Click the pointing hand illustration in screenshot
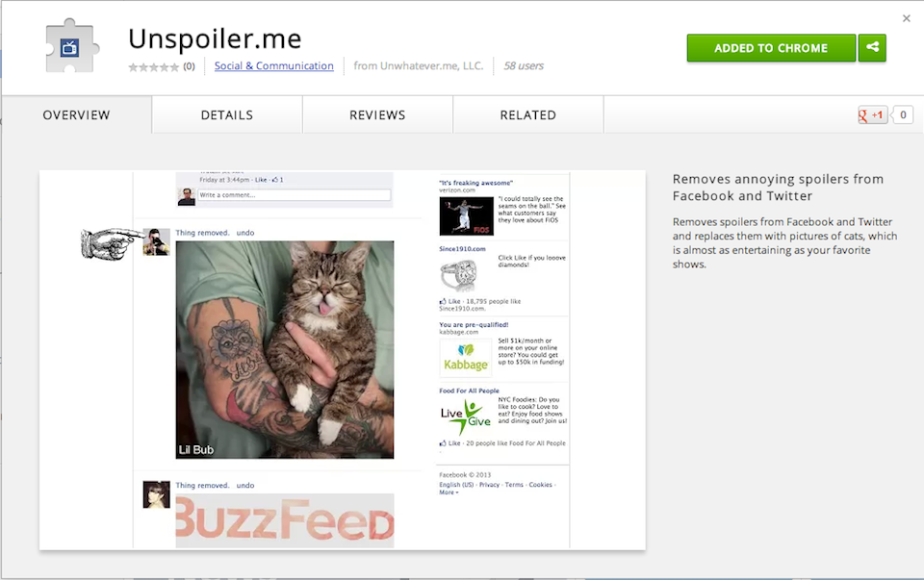 pyautogui.click(x=112, y=242)
